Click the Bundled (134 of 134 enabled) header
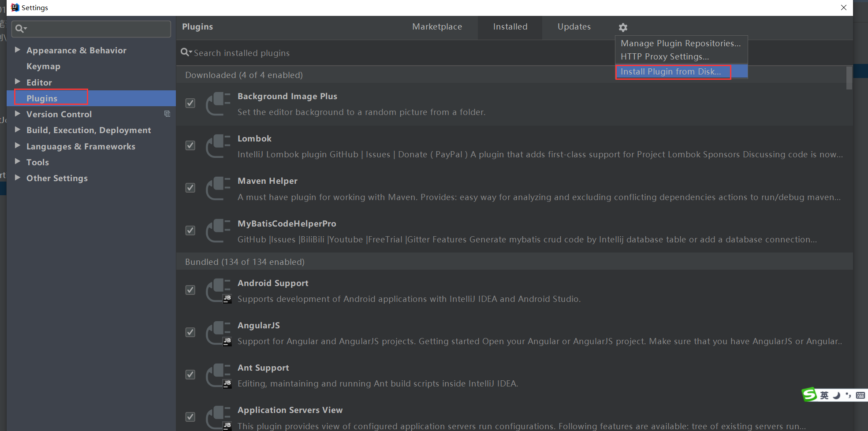 tap(245, 262)
